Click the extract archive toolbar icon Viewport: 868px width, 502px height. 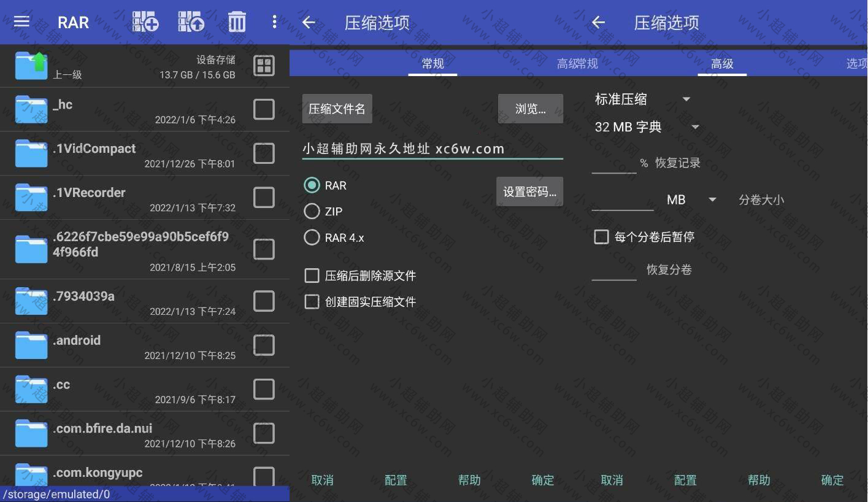pos(192,22)
